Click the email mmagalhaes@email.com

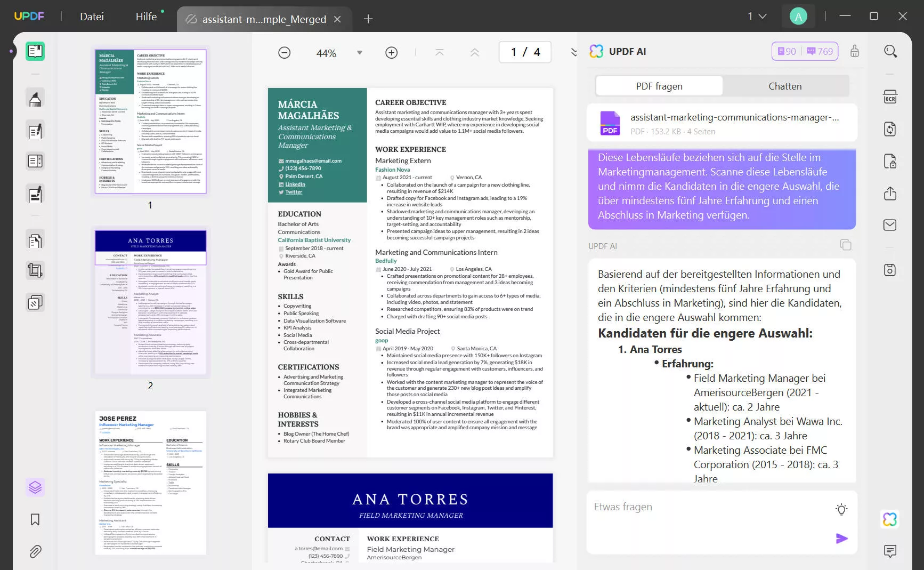click(x=313, y=160)
